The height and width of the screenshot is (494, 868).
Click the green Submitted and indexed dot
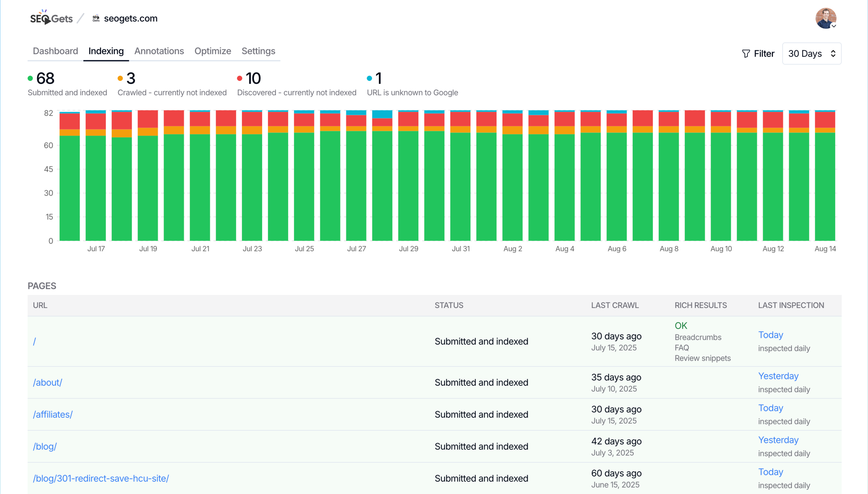[x=30, y=78]
